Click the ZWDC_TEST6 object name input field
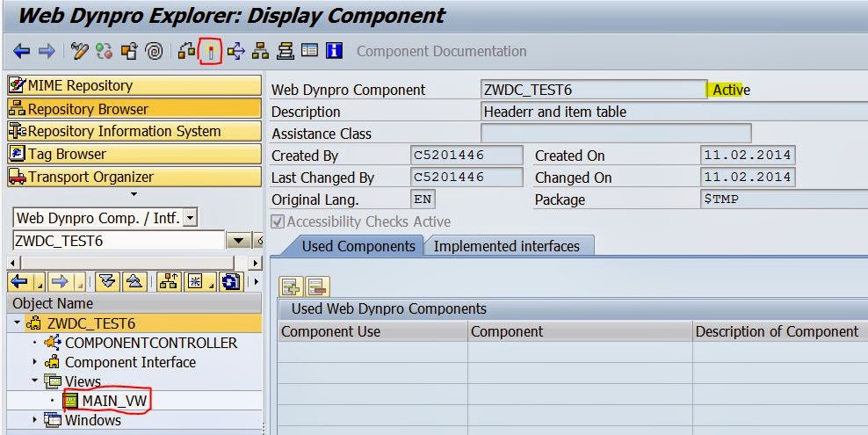Viewport: 868px width, 435px height. click(x=119, y=241)
